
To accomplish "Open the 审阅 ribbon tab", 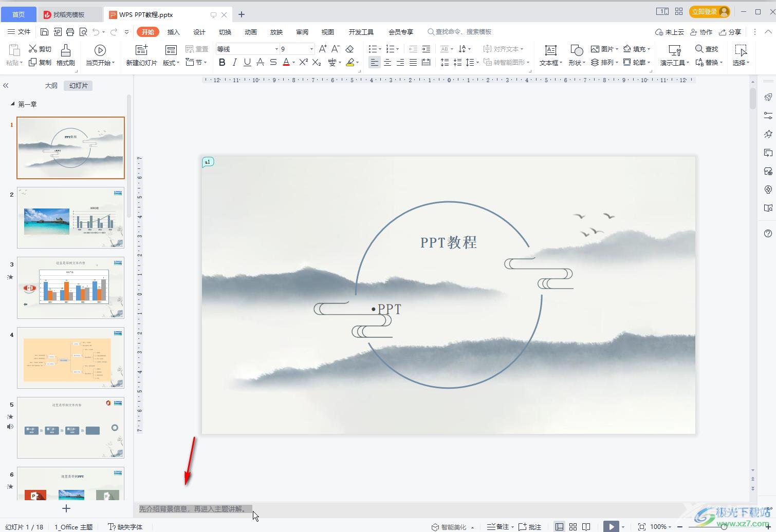I will tap(302, 32).
